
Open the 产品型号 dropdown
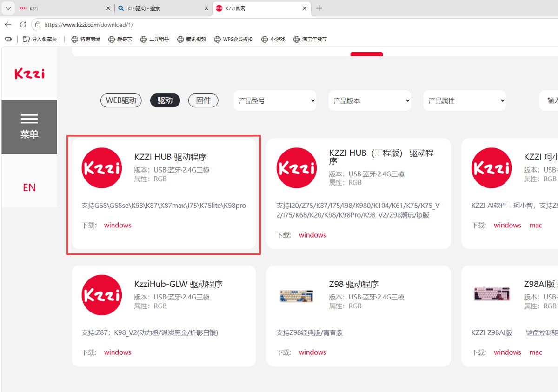(275, 100)
